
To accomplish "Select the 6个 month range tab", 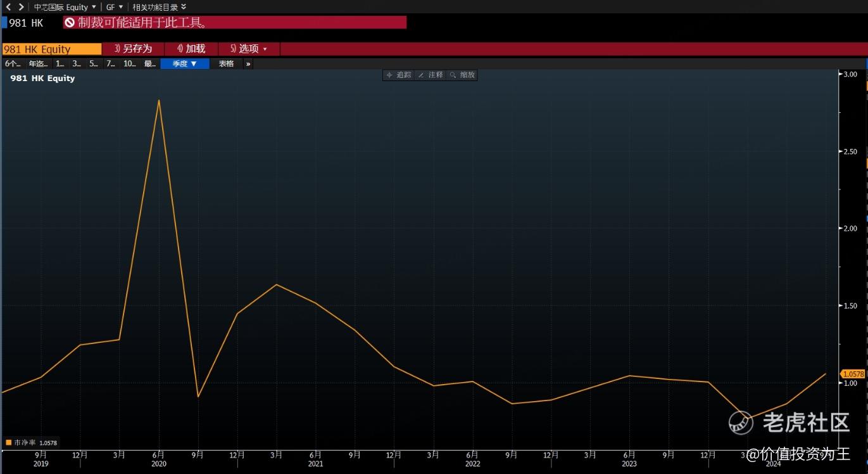I will pos(13,64).
